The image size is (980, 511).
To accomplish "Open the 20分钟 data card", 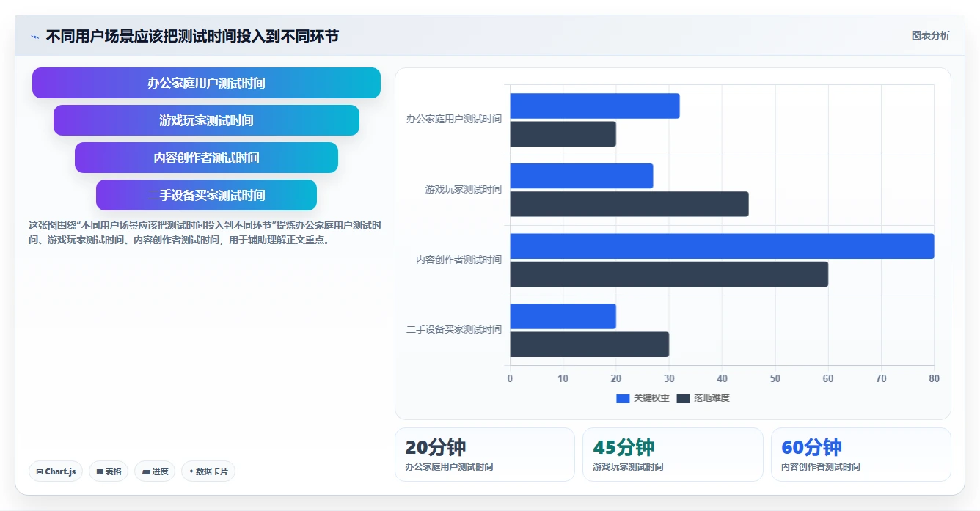I will click(485, 455).
